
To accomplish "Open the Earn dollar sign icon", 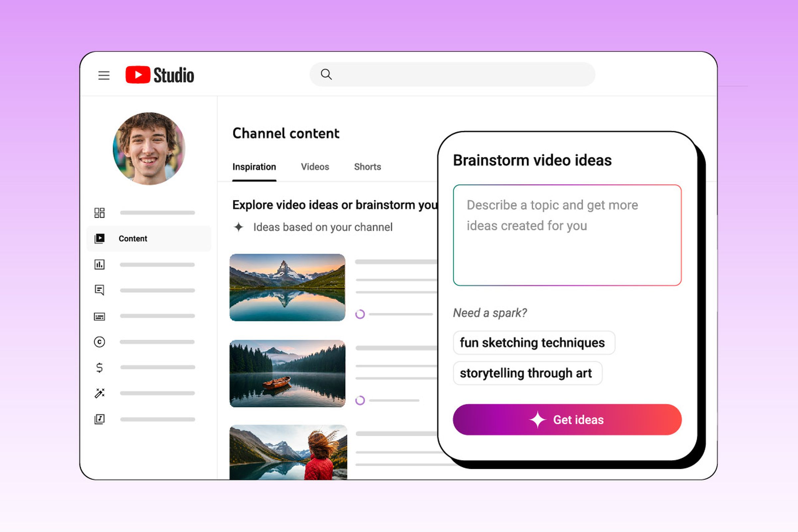I will 99,367.
